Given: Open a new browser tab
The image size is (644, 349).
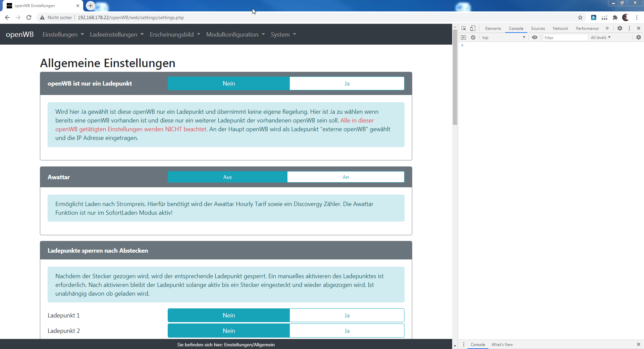Looking at the screenshot, I should pyautogui.click(x=91, y=6).
